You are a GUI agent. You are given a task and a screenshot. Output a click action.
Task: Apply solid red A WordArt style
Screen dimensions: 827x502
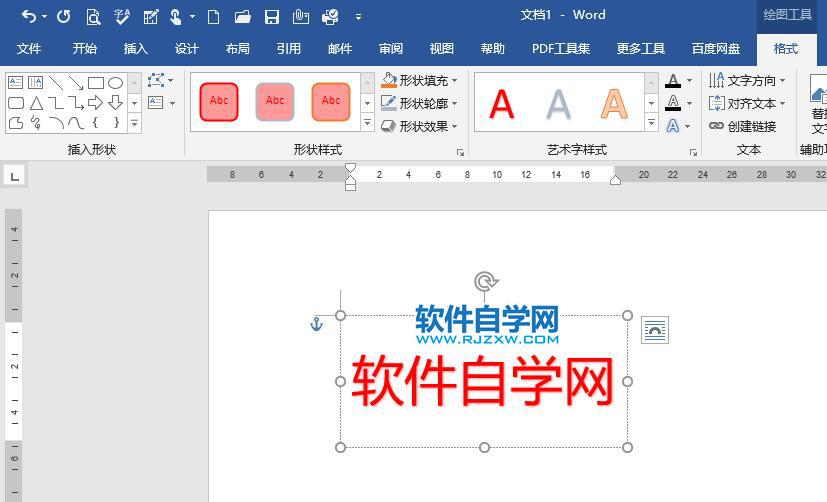click(502, 104)
